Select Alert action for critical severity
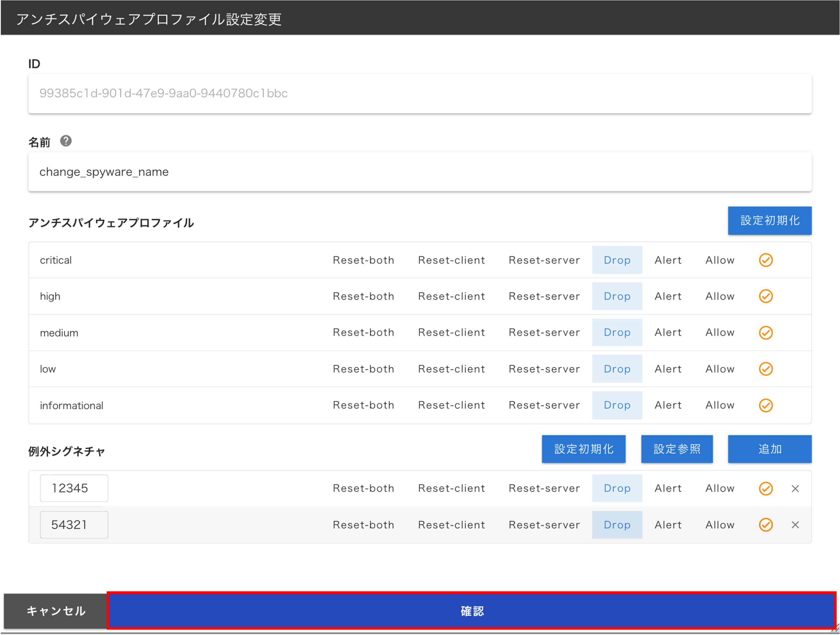840x635 pixels. (x=668, y=260)
